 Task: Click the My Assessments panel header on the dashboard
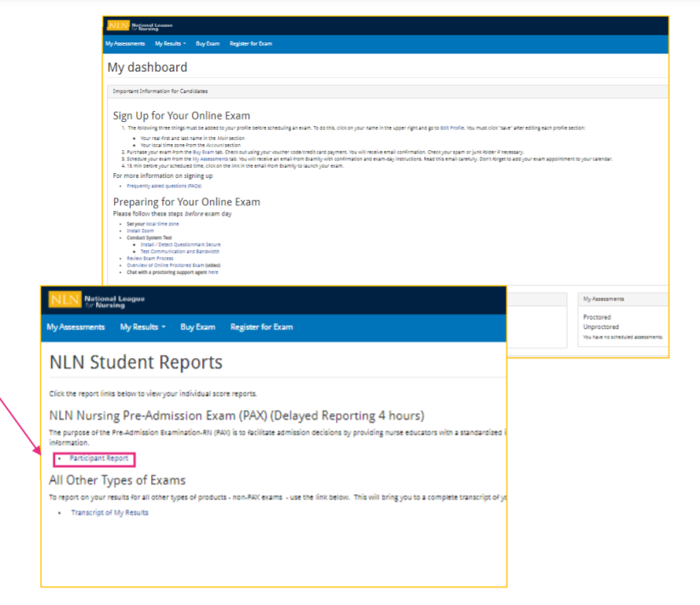tap(623, 299)
